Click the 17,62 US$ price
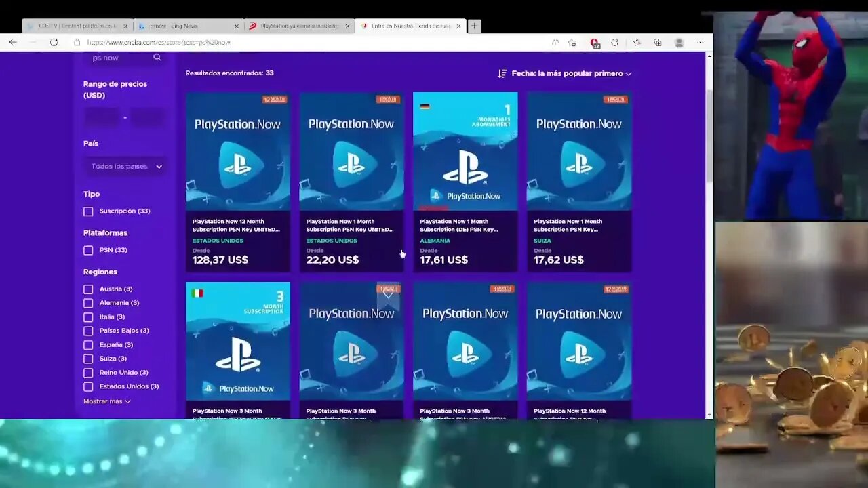 tap(559, 260)
